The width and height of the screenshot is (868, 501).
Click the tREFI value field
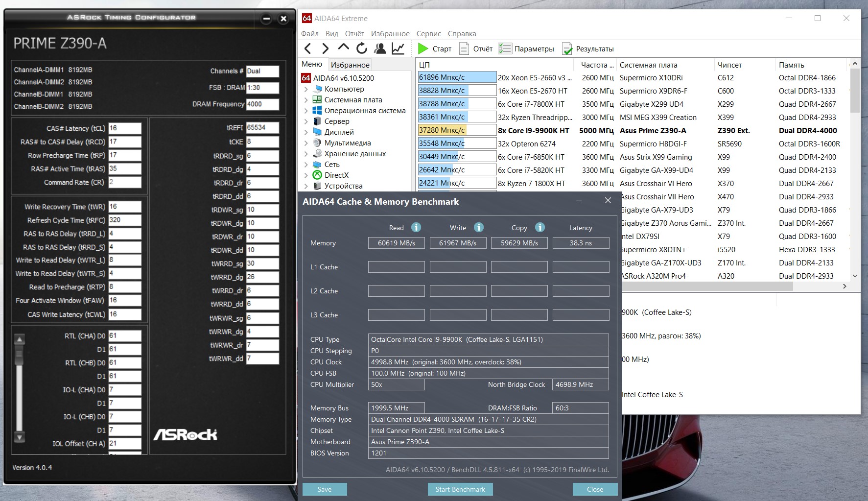[262, 128]
